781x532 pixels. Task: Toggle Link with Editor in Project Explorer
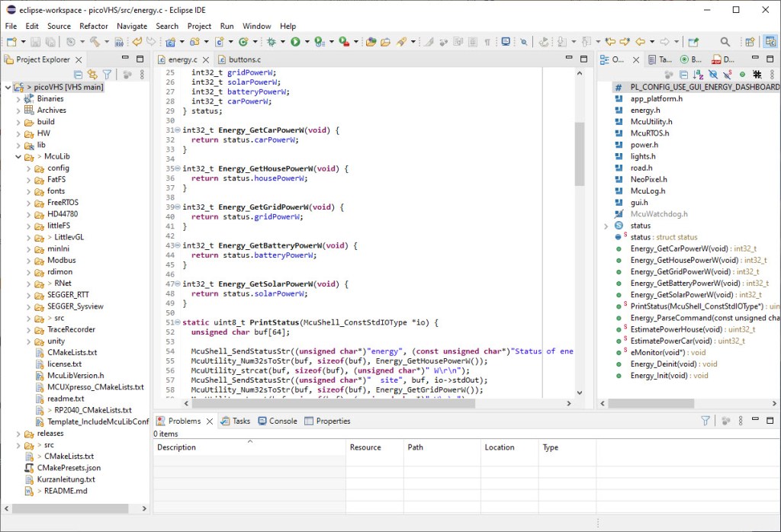92,75
